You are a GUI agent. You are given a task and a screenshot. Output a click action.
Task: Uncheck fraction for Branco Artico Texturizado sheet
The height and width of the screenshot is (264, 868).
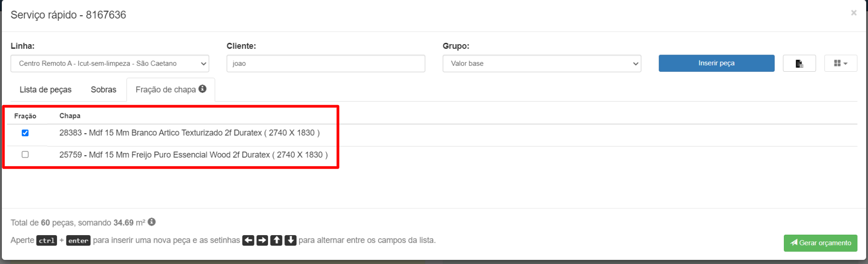(25, 133)
